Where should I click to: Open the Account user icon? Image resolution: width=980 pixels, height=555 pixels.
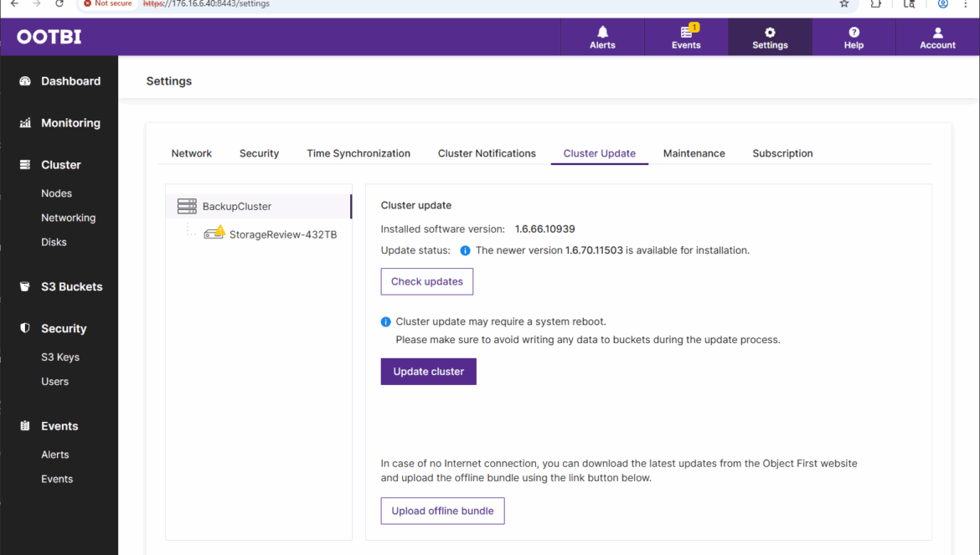[x=937, y=33]
